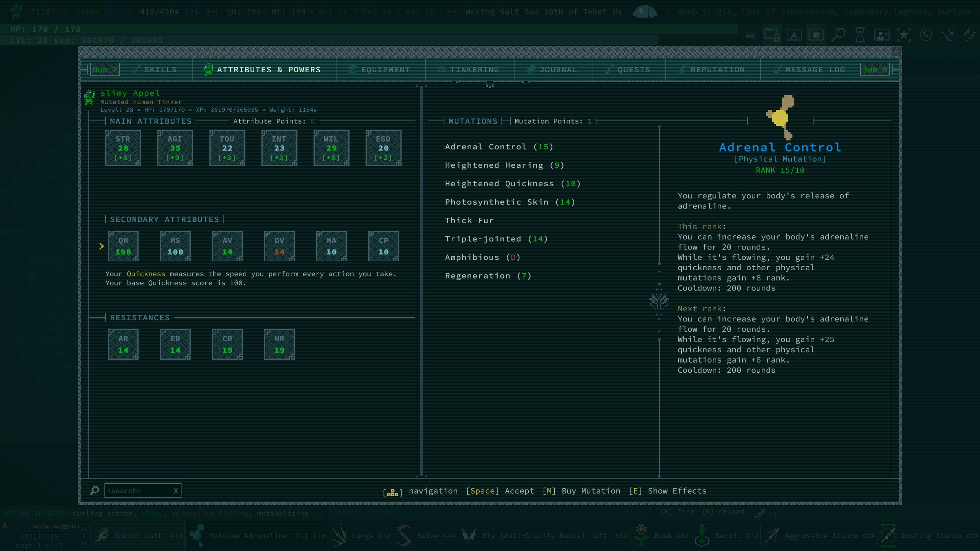Click the star targeting brackets icon
This screenshot has width=980, height=551.
[904, 35]
